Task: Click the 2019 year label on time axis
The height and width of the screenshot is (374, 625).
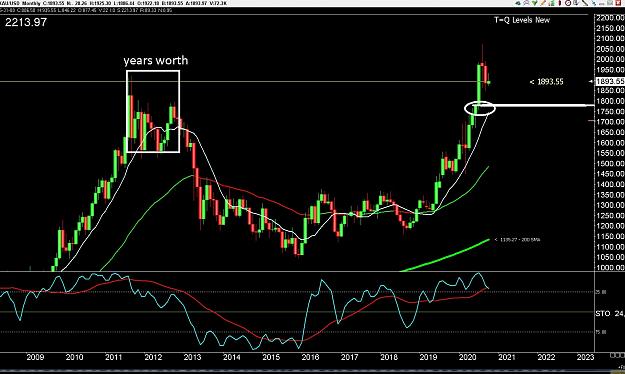Action: pos(428,357)
